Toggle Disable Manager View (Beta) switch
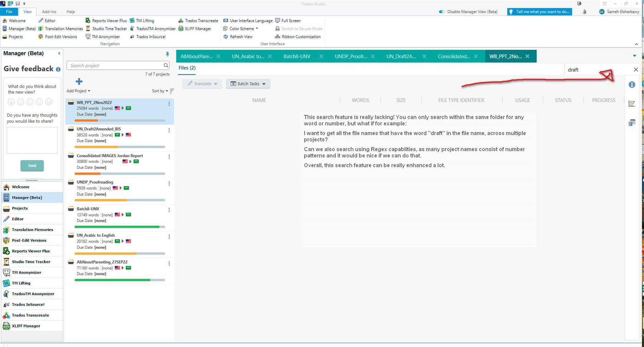 coord(442,12)
